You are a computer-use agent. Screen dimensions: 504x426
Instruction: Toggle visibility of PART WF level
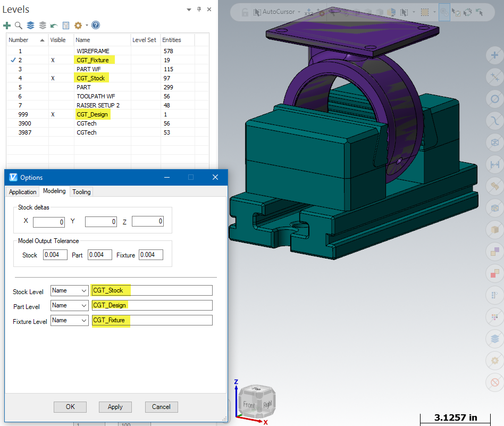[61, 69]
